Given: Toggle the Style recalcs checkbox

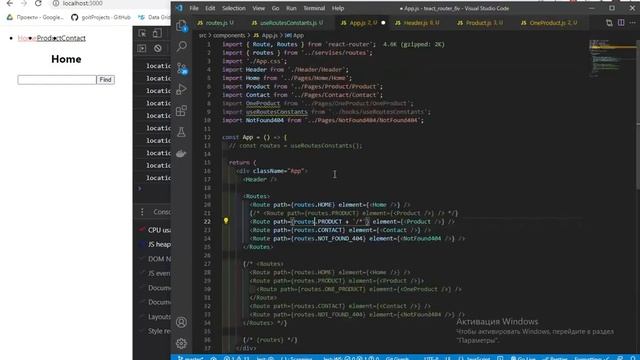Looking at the screenshot, I should click(x=142, y=331).
